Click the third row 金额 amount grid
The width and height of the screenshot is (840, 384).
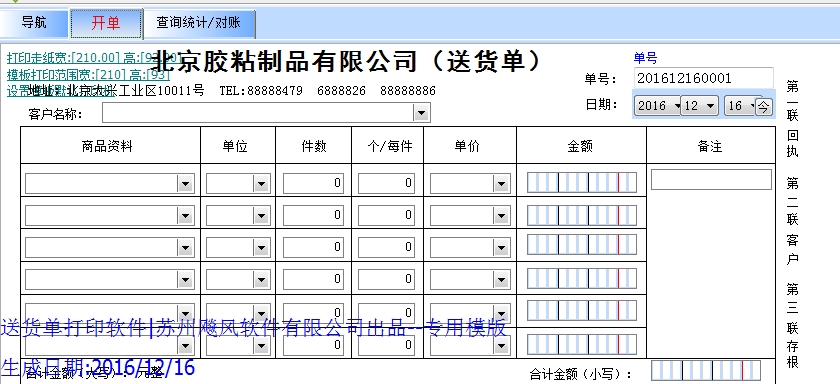tap(582, 245)
